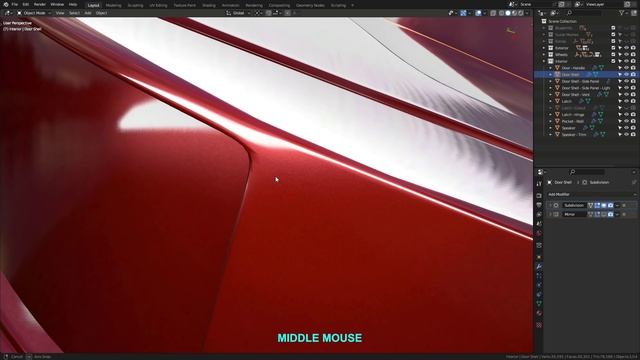Remove the Subdivision modifier with X
This screenshot has height=360, width=640.
pyautogui.click(x=624, y=205)
